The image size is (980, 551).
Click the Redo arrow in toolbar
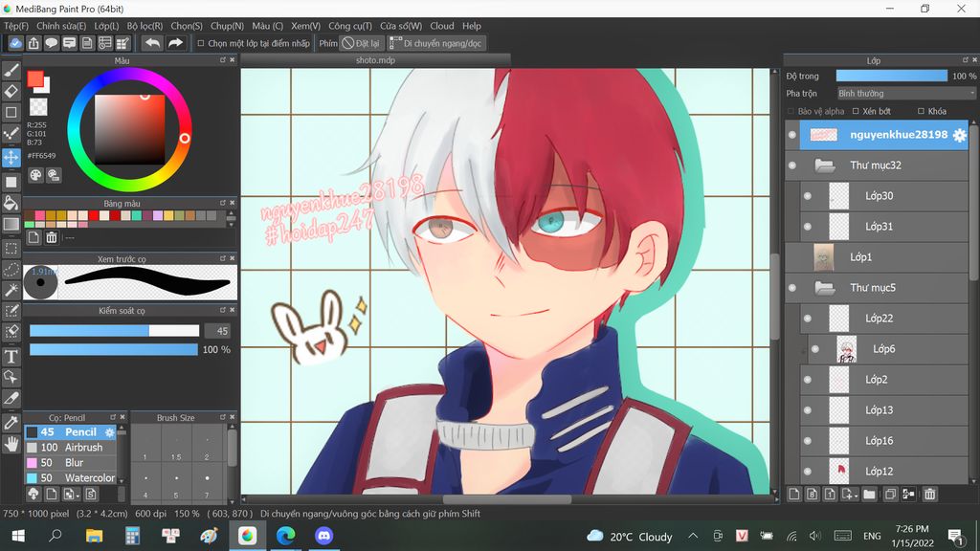click(x=176, y=43)
